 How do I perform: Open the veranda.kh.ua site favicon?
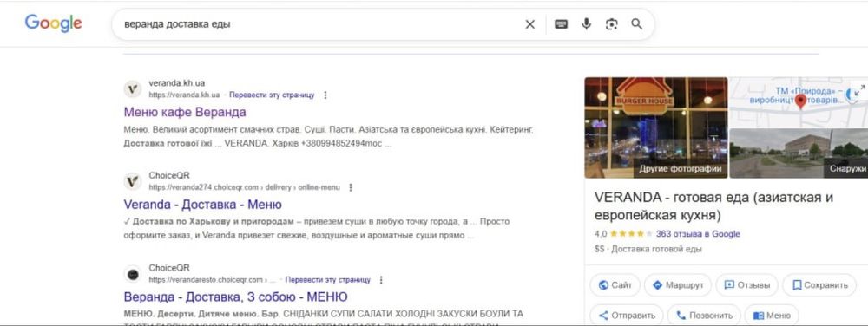(132, 89)
